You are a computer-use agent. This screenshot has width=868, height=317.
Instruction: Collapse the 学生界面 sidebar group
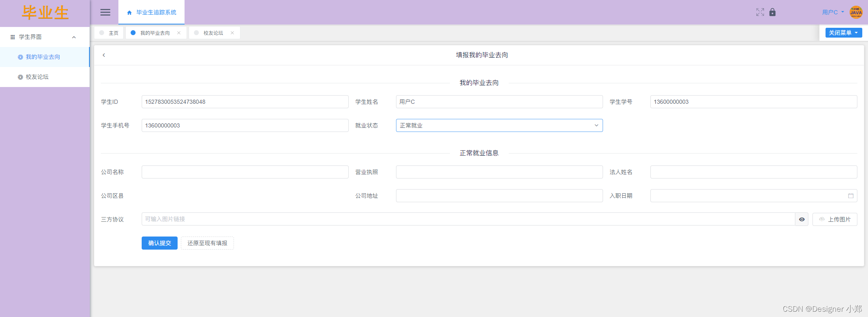click(x=74, y=37)
